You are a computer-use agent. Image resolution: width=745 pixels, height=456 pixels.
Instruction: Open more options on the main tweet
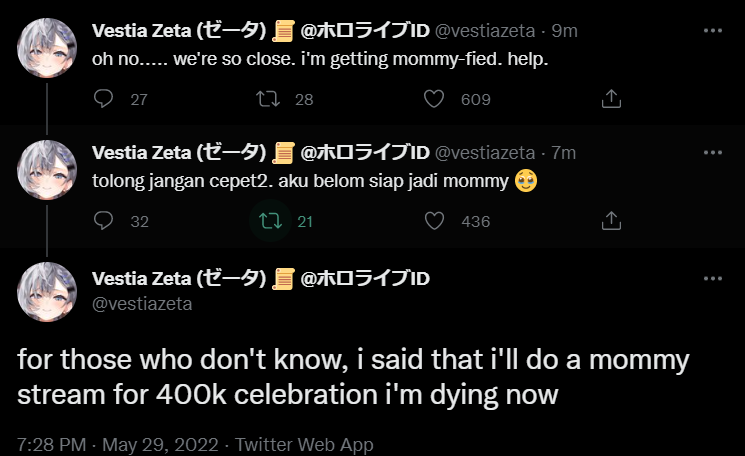[712, 278]
